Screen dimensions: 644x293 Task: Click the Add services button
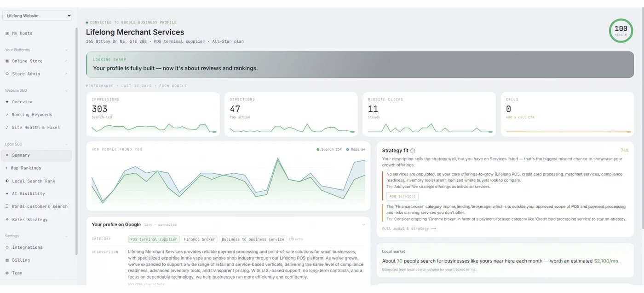click(402, 196)
